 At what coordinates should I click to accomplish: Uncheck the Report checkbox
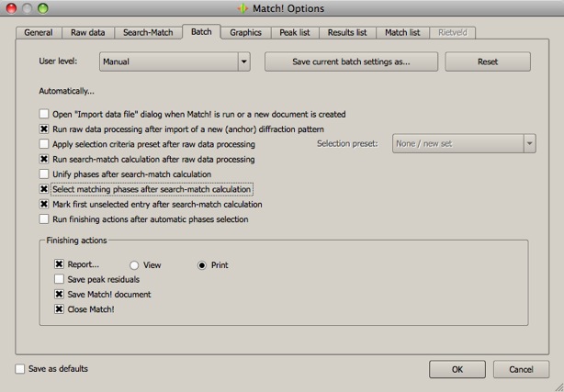point(59,264)
